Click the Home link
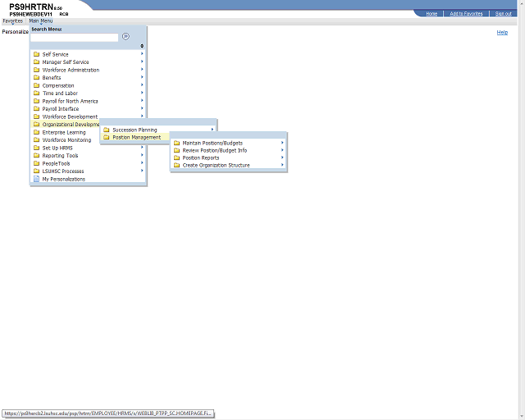525x420 pixels. point(431,13)
